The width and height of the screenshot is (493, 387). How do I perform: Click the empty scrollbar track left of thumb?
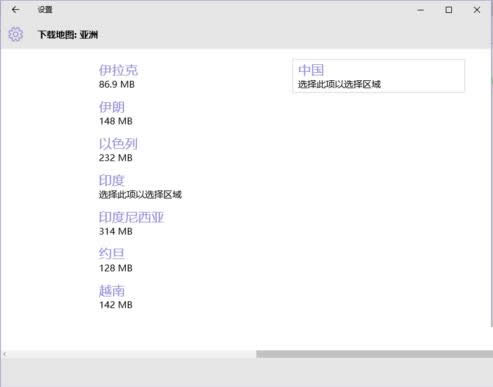(x=132, y=354)
